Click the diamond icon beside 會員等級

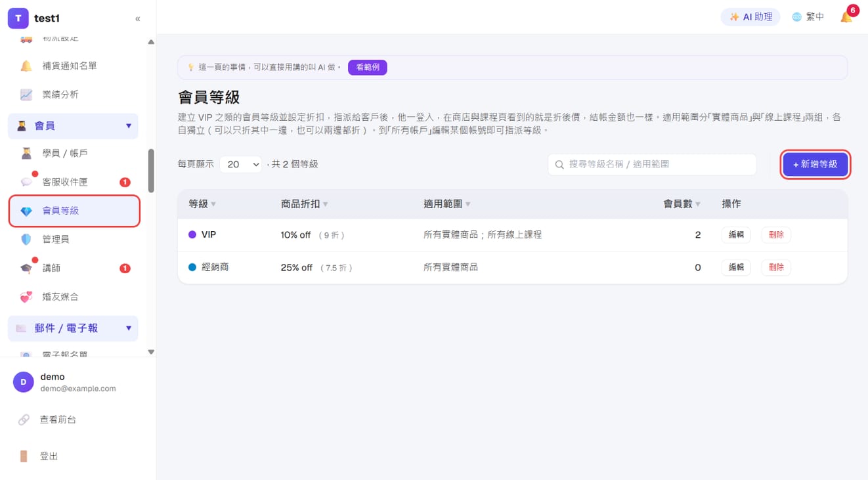(x=26, y=211)
